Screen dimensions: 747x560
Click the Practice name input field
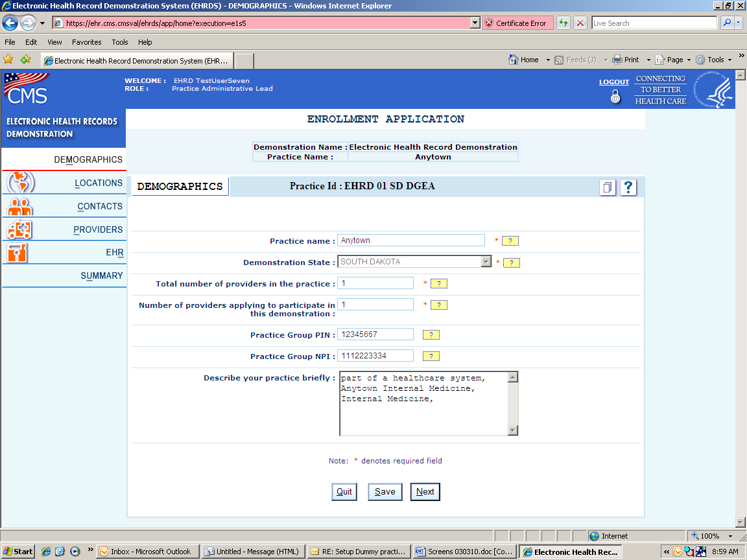[411, 240]
